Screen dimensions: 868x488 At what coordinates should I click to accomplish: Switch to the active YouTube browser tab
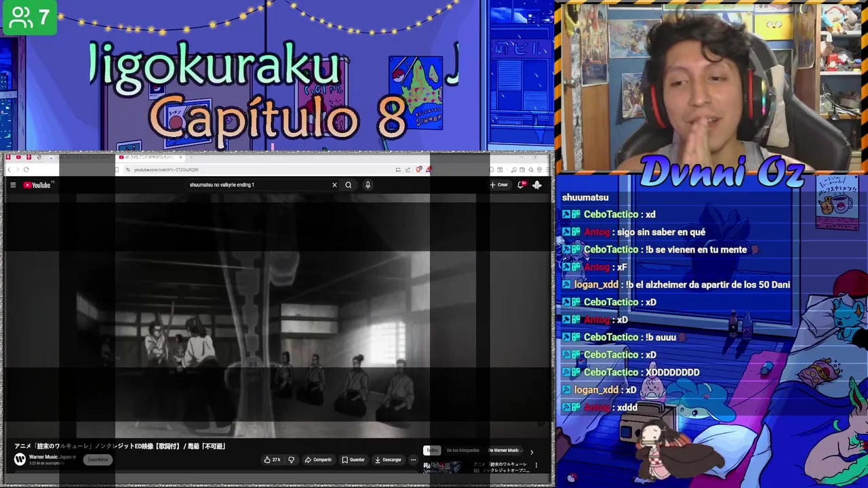pyautogui.click(x=149, y=157)
